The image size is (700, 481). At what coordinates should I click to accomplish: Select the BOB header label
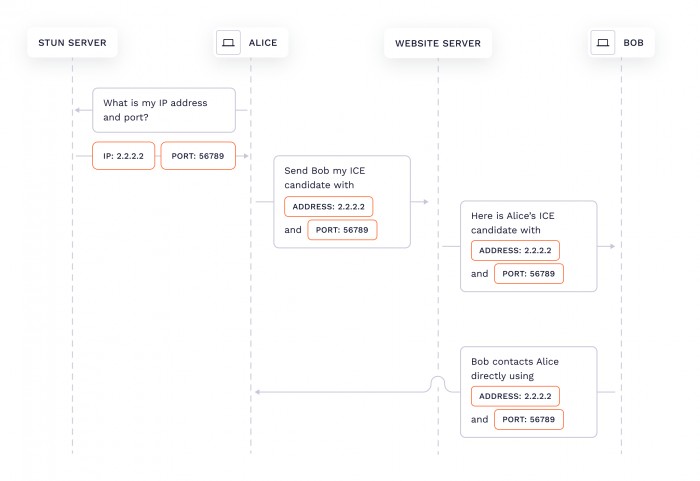tap(633, 43)
